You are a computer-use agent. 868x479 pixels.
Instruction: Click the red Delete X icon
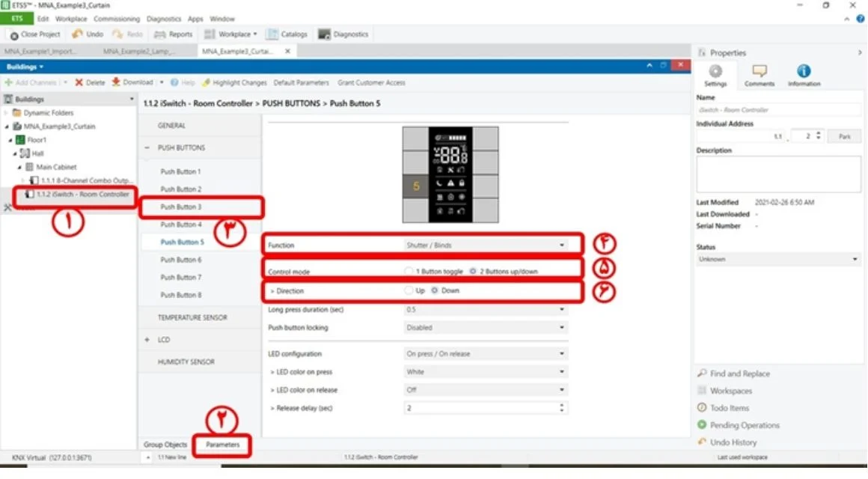point(79,82)
